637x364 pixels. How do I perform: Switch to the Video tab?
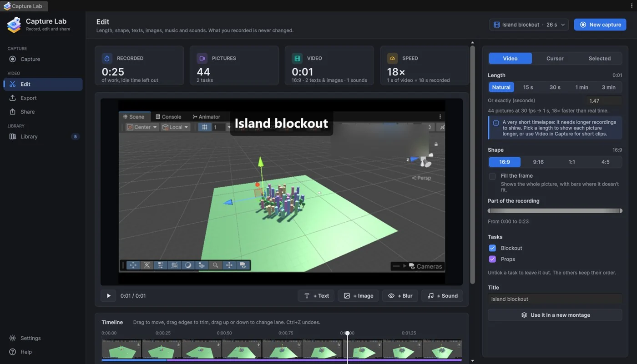510,59
